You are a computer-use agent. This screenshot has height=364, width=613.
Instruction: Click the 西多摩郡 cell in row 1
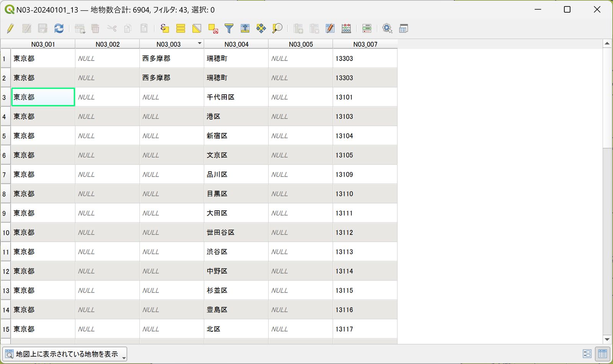tap(172, 59)
